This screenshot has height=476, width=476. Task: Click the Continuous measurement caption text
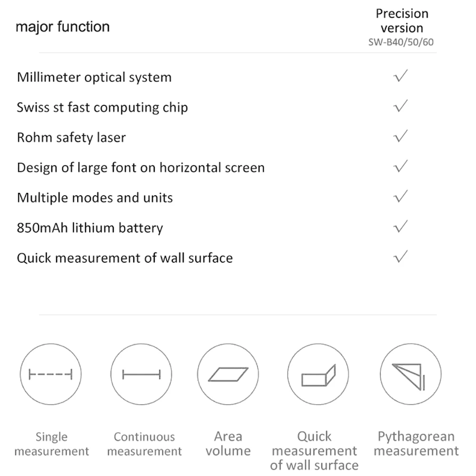click(x=144, y=444)
